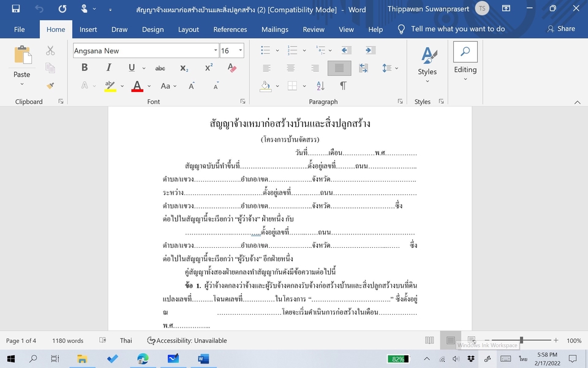Center align the text
Image resolution: width=588 pixels, height=368 pixels.
(x=290, y=68)
